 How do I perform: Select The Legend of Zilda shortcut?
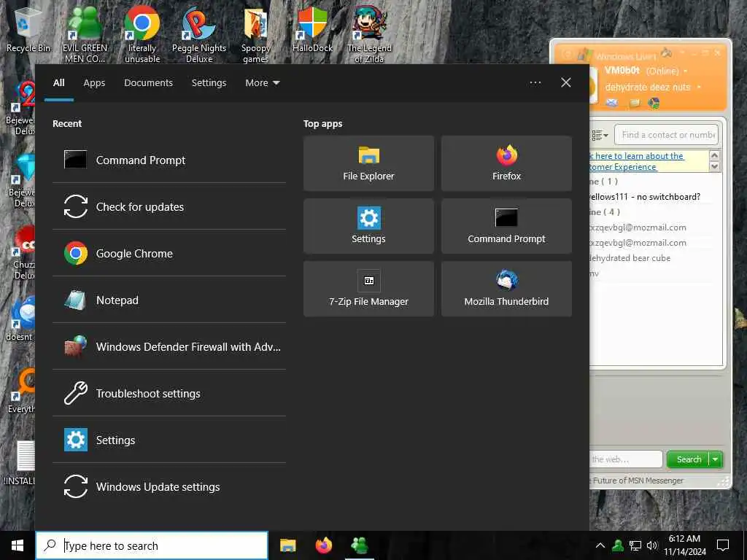(369, 34)
